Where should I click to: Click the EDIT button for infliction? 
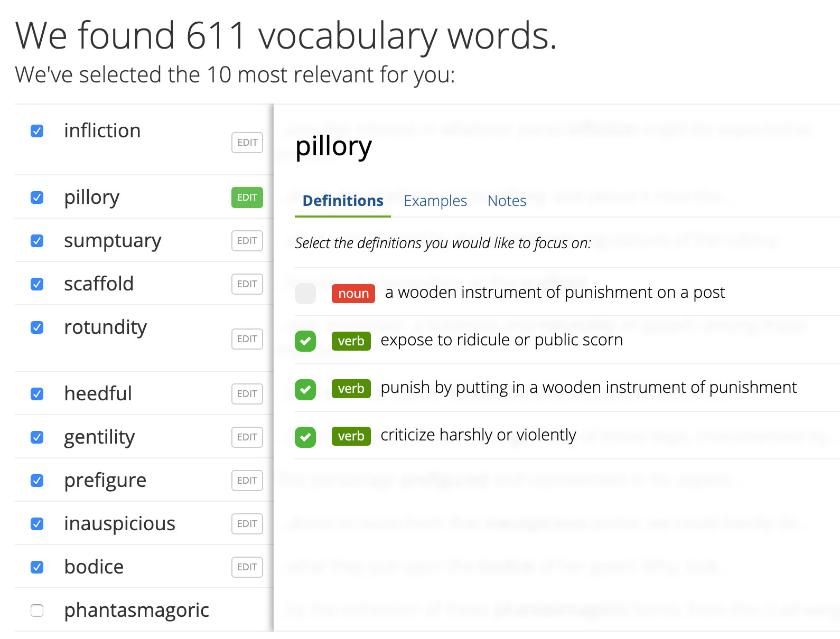tap(247, 143)
